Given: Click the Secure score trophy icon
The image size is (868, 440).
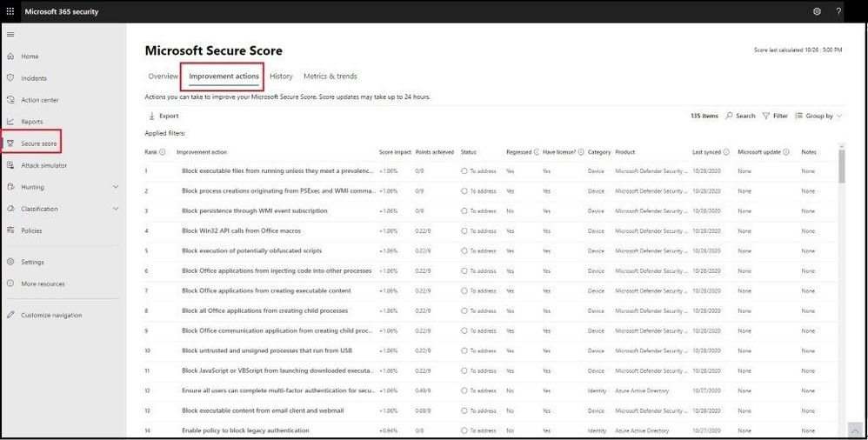Looking at the screenshot, I should (x=10, y=143).
